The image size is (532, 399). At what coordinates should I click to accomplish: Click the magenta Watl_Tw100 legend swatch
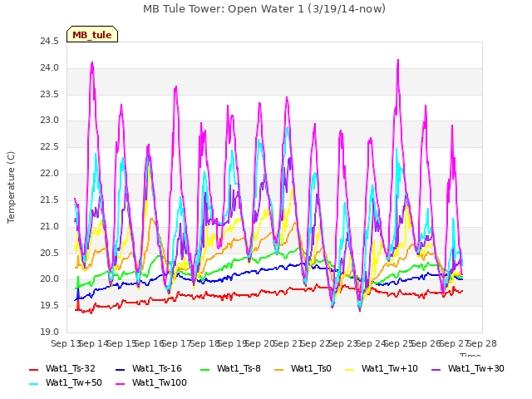tap(120, 384)
